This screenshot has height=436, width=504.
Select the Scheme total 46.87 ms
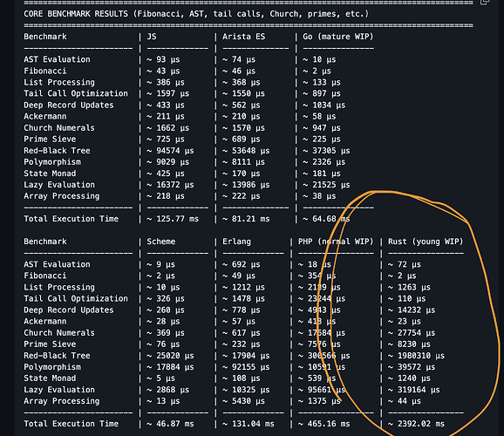(170, 424)
